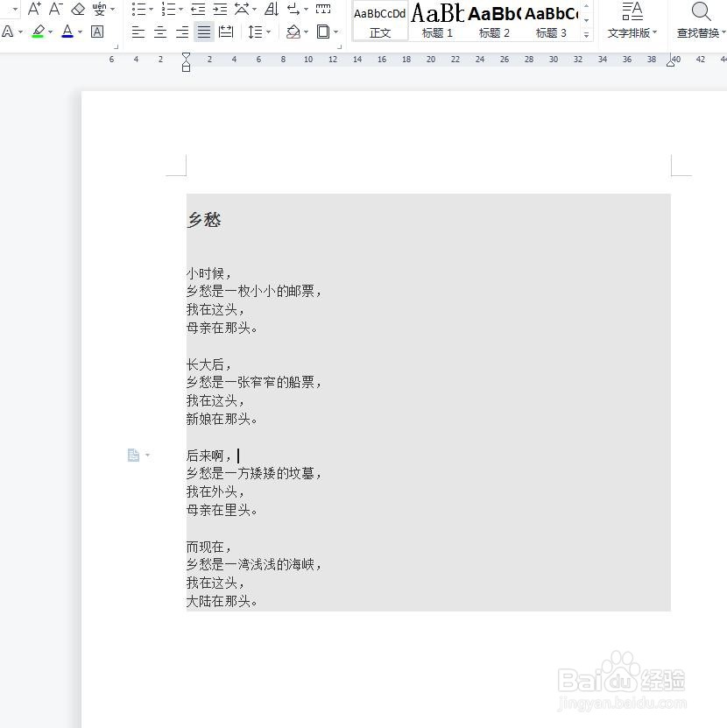Click the title 乡愁 in document
This screenshot has height=728, width=727.
[x=204, y=219]
